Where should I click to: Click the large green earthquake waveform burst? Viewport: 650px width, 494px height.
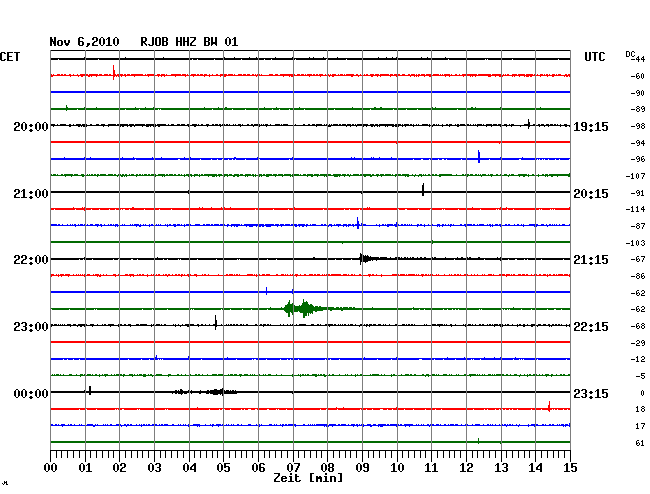pos(305,309)
